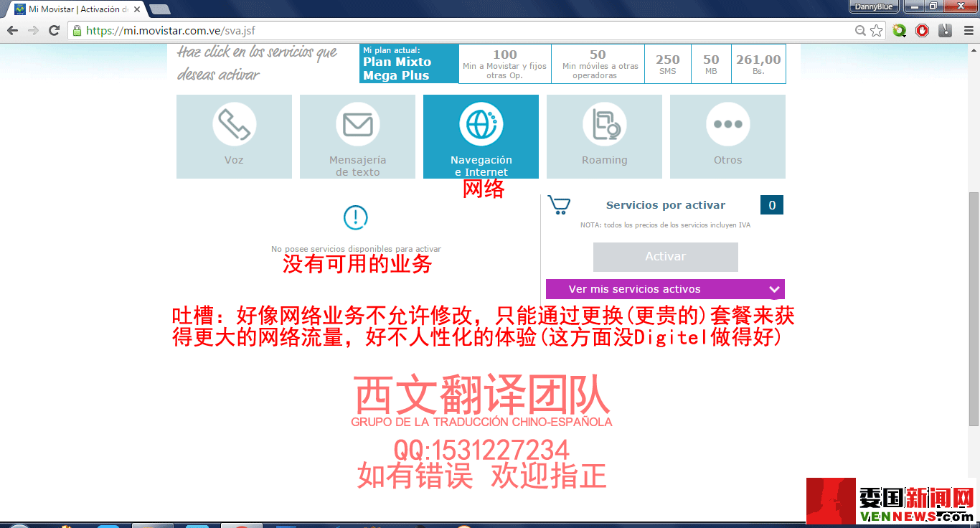
Task: Click the browser forward arrow
Action: pos(33,31)
